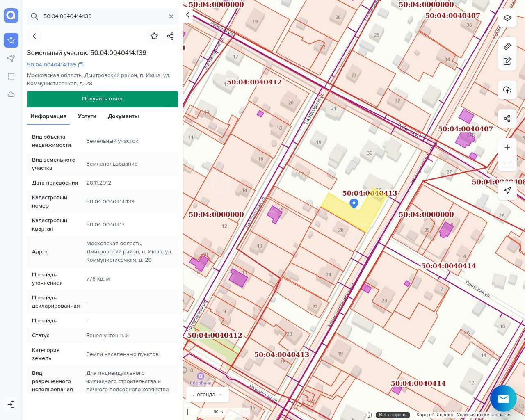Zoom out on the map

[x=507, y=162]
